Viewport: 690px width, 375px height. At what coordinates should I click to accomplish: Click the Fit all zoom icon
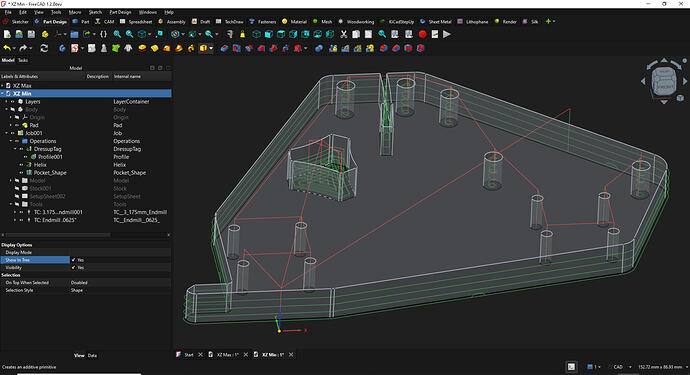click(117, 34)
